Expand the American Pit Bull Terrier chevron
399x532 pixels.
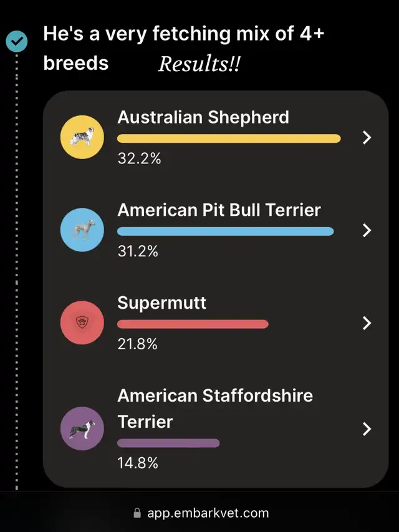pos(367,230)
